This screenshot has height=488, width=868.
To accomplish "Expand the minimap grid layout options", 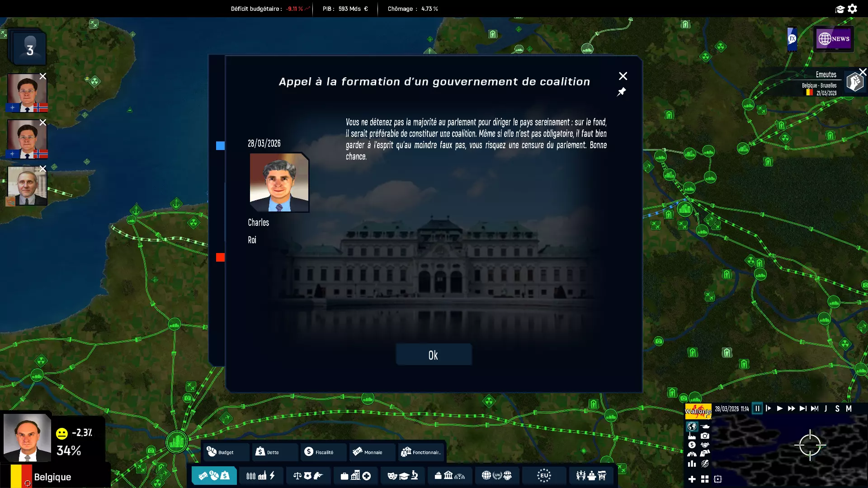I will pyautogui.click(x=704, y=479).
